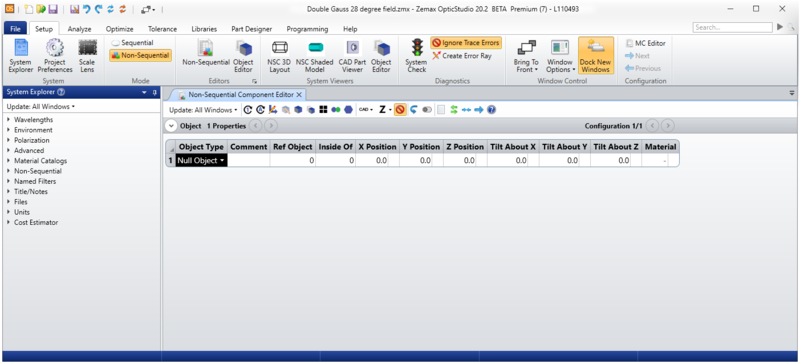Open the CAD Part Viewer
800x364 pixels.
tap(352, 56)
